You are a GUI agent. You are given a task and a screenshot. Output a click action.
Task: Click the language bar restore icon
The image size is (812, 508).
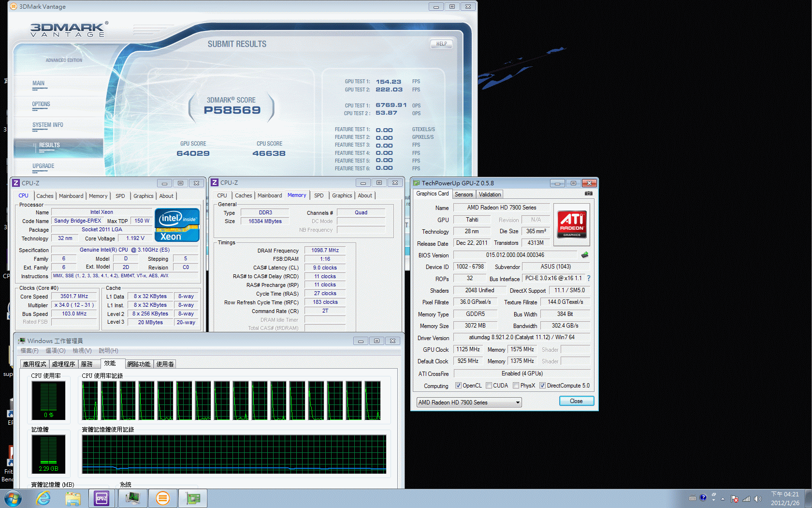point(713,495)
